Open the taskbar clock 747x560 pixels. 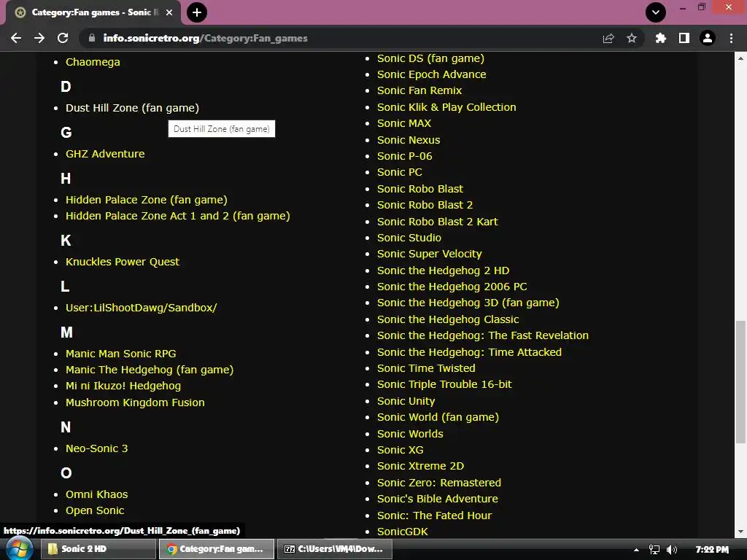coord(712,550)
